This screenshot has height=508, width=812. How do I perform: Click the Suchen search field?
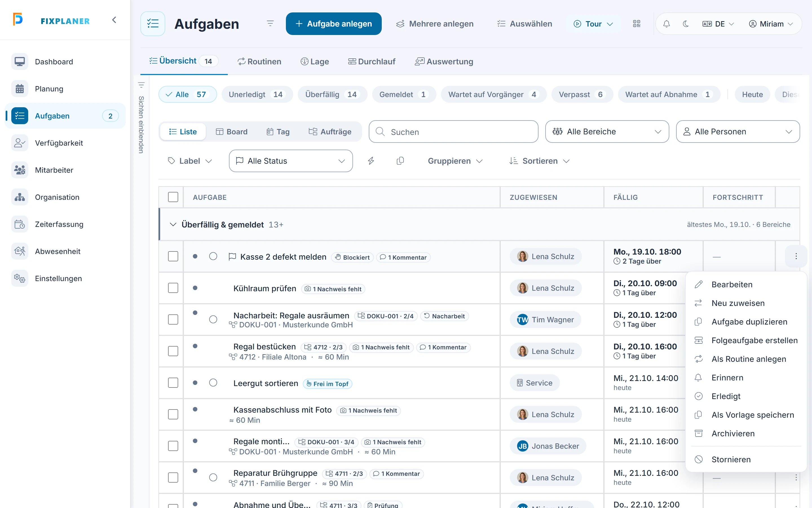[453, 132]
